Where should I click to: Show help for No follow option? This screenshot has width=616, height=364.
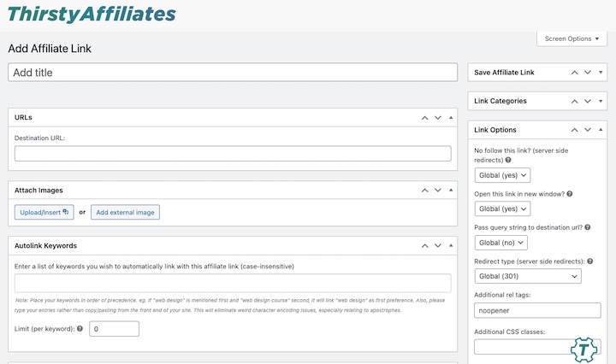coord(508,160)
